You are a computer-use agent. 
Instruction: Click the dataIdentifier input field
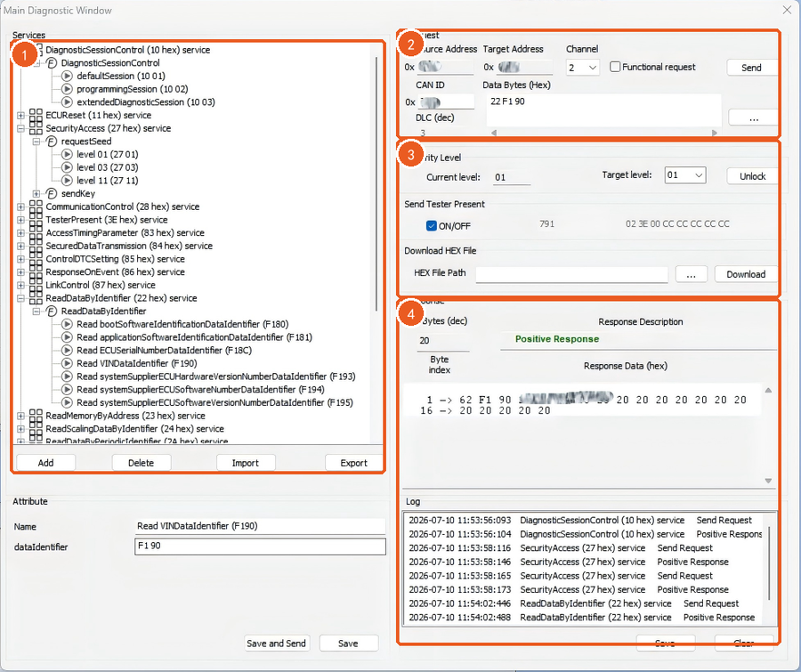coord(260,547)
